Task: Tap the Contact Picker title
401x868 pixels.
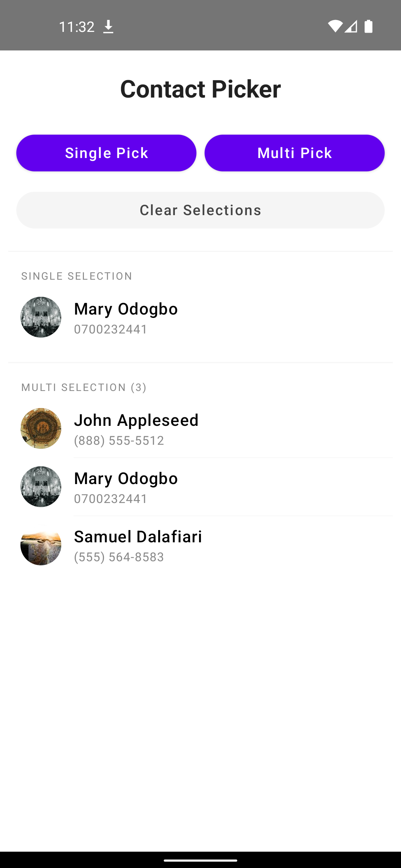Action: [x=200, y=89]
